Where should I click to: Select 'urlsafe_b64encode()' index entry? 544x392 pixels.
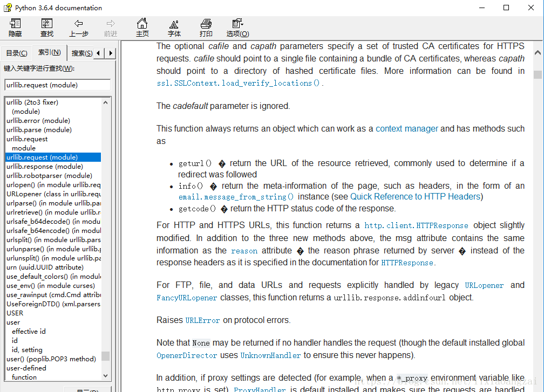[x=53, y=231]
